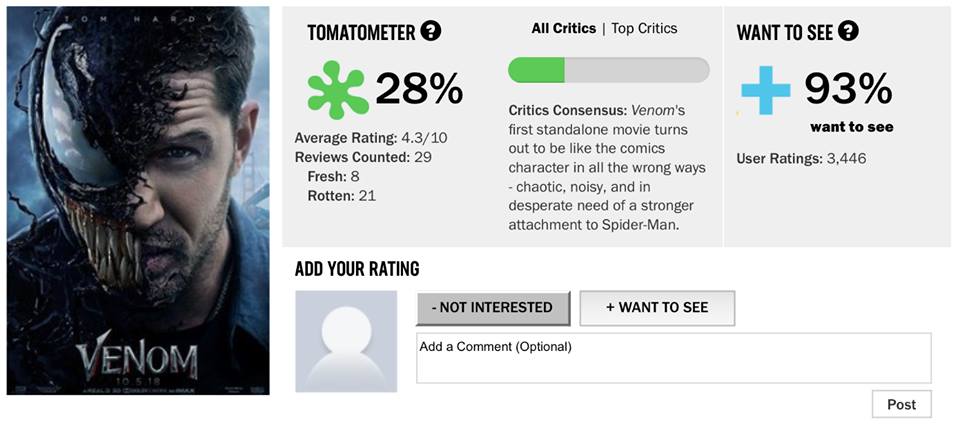
Task: Click the green rotten splat icon
Action: 337,90
